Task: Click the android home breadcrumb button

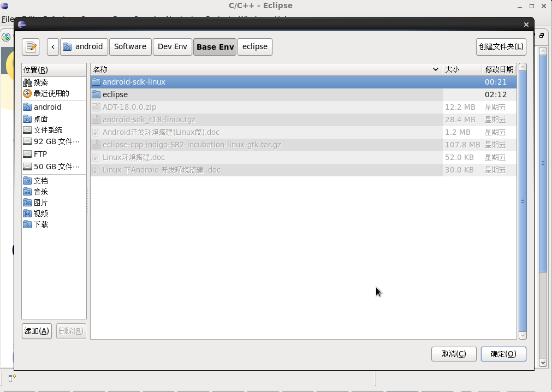Action: (84, 46)
